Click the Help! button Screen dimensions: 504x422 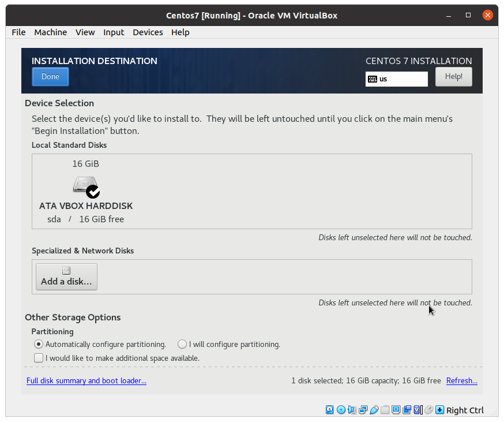coord(453,77)
